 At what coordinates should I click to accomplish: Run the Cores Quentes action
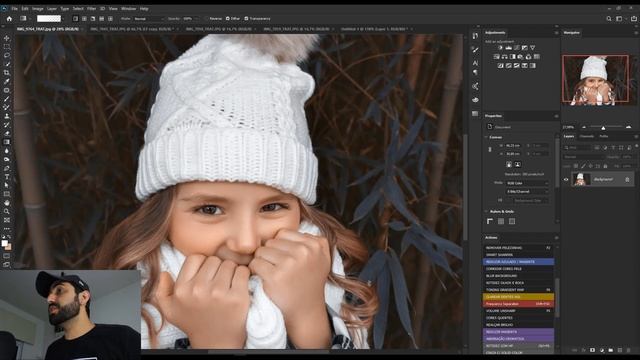518,318
